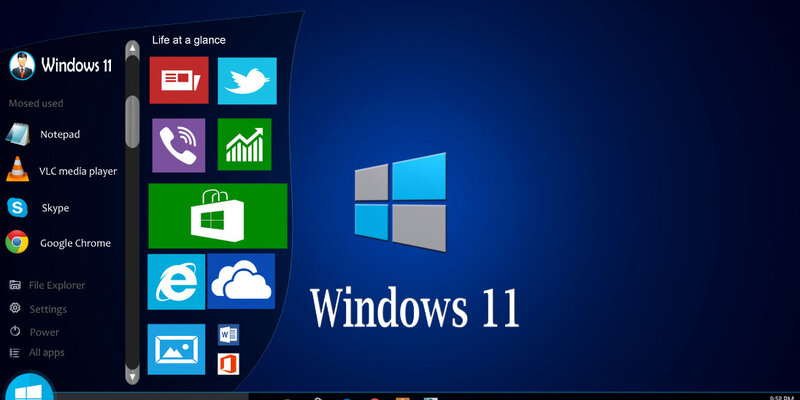Open the Twitter tile

[247, 81]
